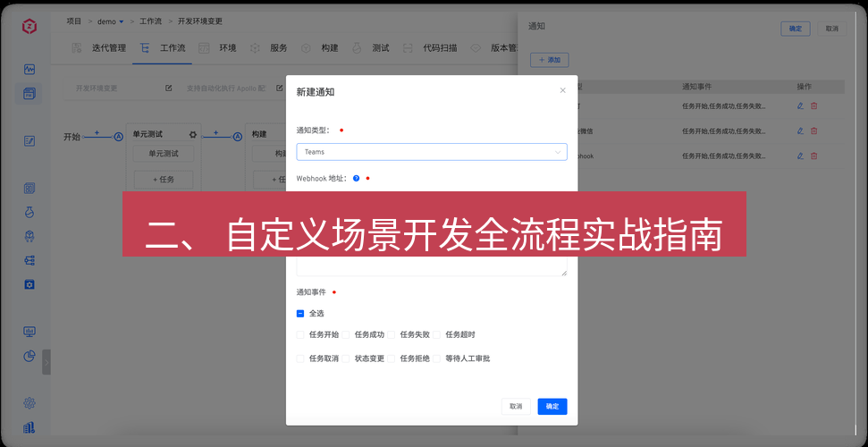Edit the top notification row with pencil icon

pos(800,105)
